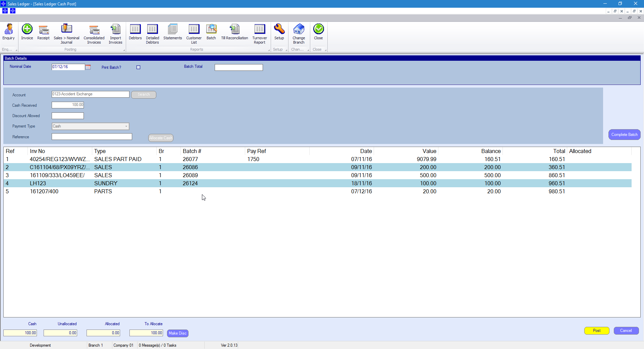Screen dimensions: 644x349
Task: Expand the Enquiry group launcher
Action: tap(16, 50)
